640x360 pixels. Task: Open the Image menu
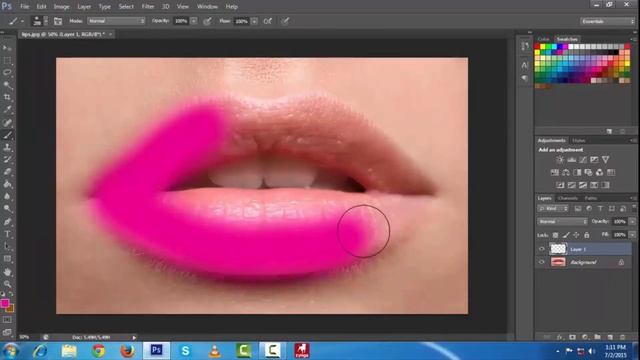point(62,7)
